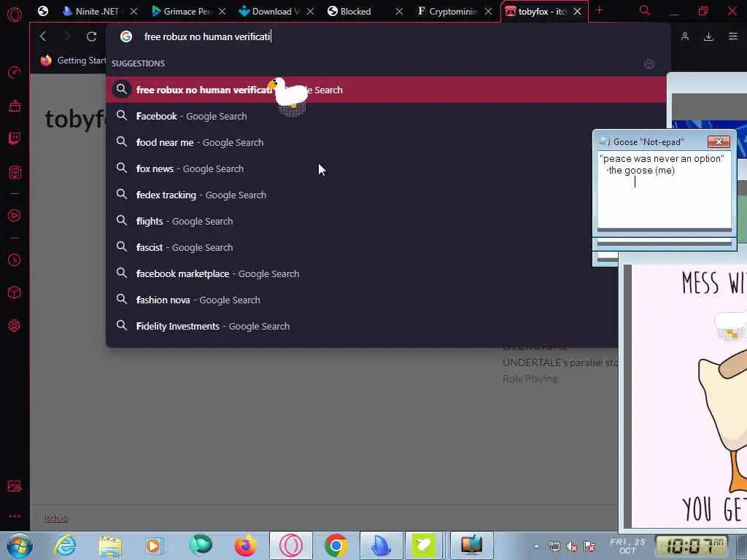
Task: Open the Twitch sidebar panel
Action: pyautogui.click(x=15, y=139)
